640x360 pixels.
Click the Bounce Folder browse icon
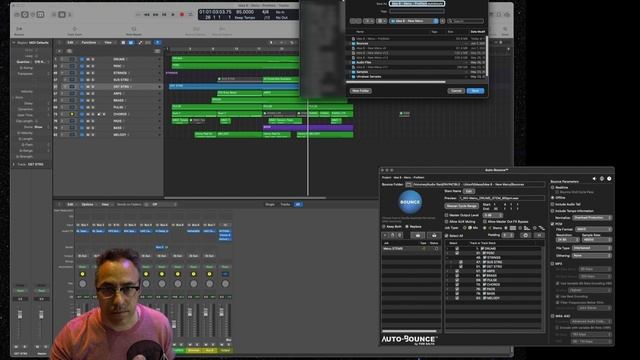409,184
